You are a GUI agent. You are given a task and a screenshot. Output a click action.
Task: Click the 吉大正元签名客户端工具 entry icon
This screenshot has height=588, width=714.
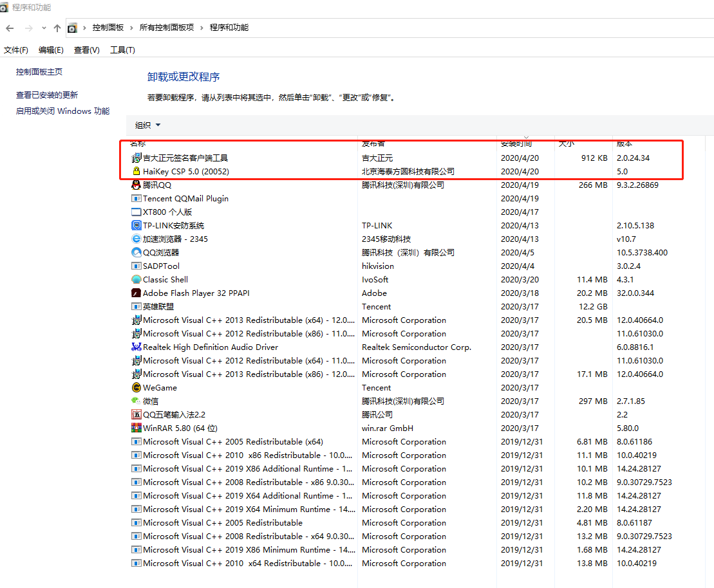131,158
